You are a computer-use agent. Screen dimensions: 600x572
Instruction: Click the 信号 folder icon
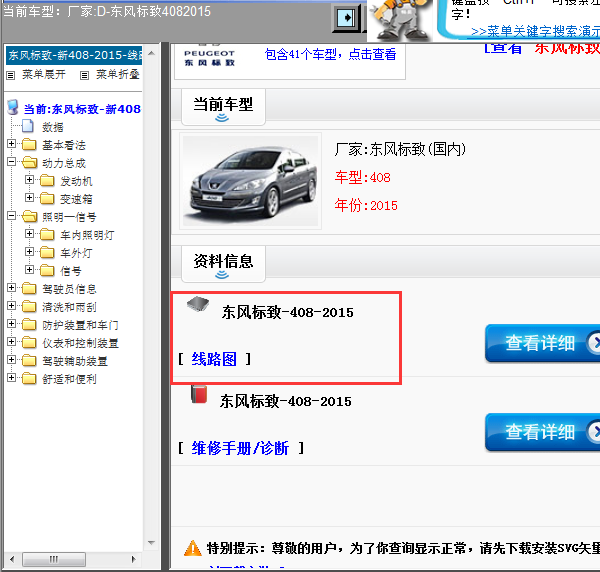(47, 270)
